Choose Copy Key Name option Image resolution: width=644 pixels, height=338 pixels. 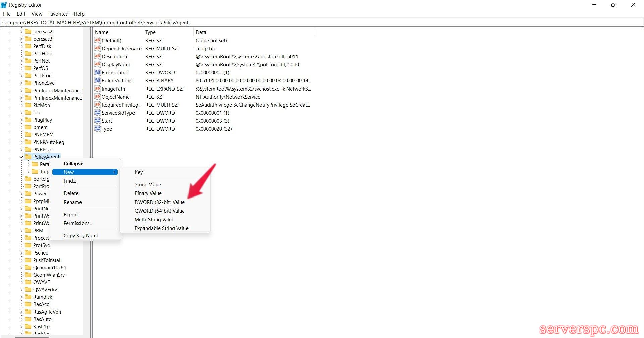81,235
